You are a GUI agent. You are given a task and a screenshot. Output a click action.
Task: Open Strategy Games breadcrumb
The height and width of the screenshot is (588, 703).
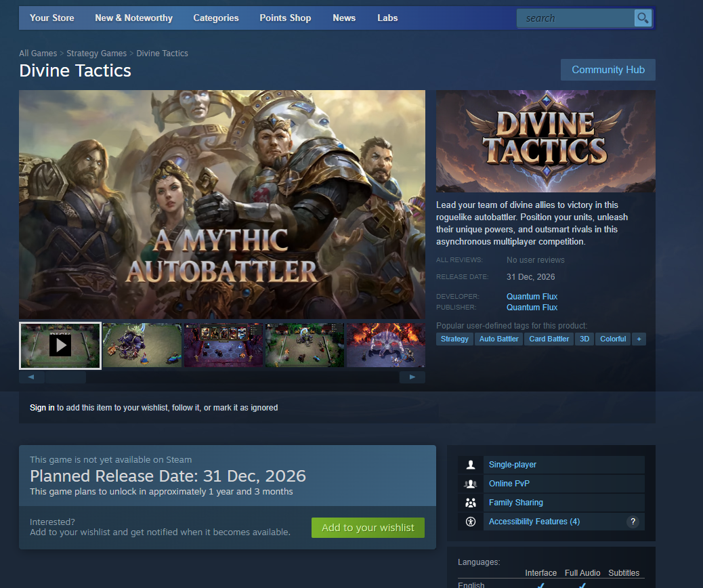(96, 54)
